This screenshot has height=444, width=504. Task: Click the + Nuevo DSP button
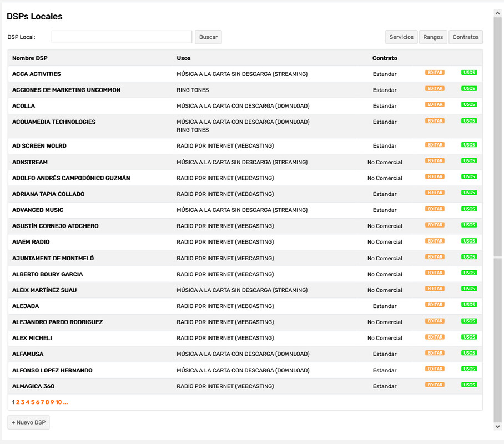pyautogui.click(x=29, y=422)
